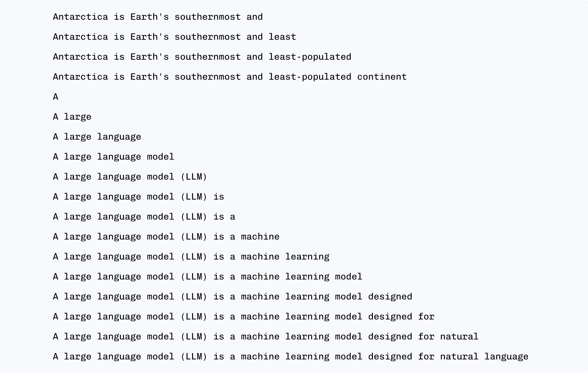Click the line ending with 'least-populated continent'

click(x=230, y=77)
